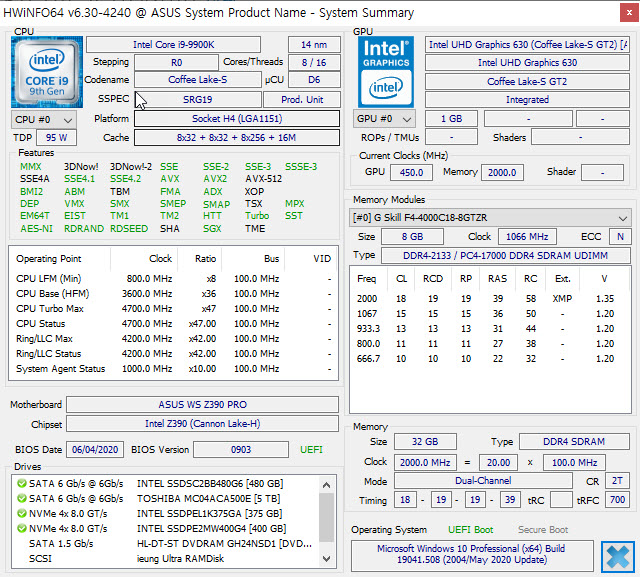Click the ASUS WS Z390 PRO motherboard field

pos(203,405)
